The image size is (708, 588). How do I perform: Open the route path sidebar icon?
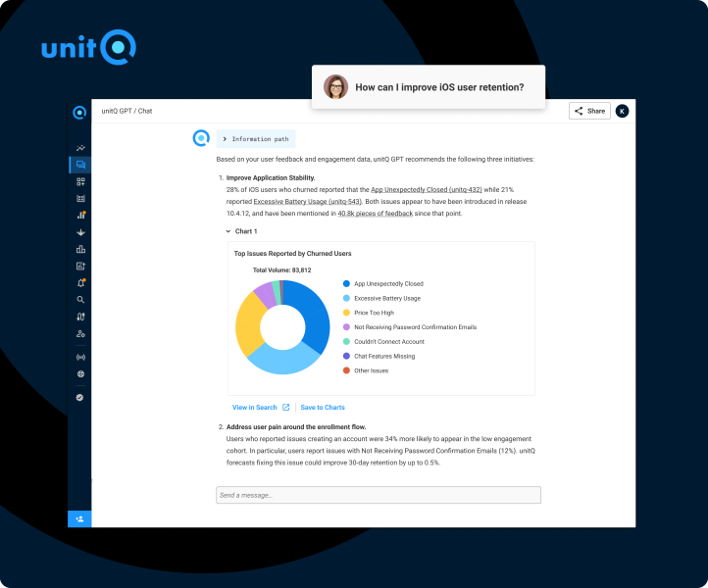(x=80, y=317)
